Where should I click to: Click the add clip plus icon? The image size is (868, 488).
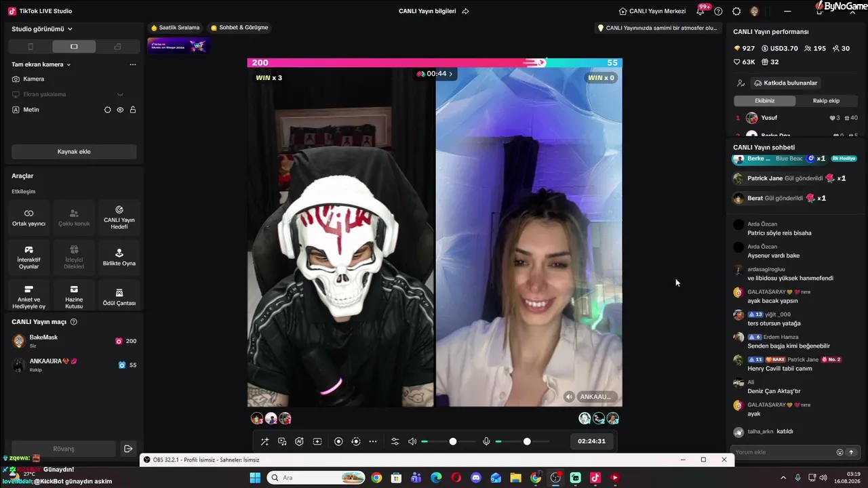317,442
